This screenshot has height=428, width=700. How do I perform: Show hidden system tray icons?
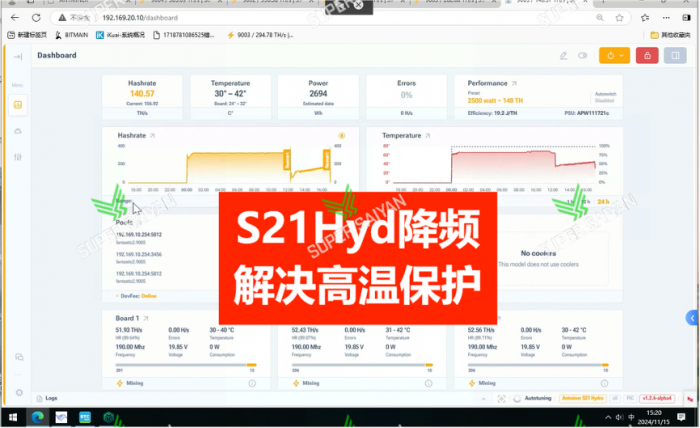point(608,417)
